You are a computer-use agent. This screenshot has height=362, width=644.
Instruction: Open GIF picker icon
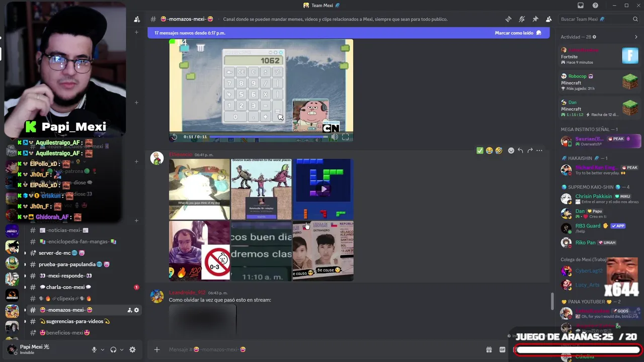click(x=502, y=349)
